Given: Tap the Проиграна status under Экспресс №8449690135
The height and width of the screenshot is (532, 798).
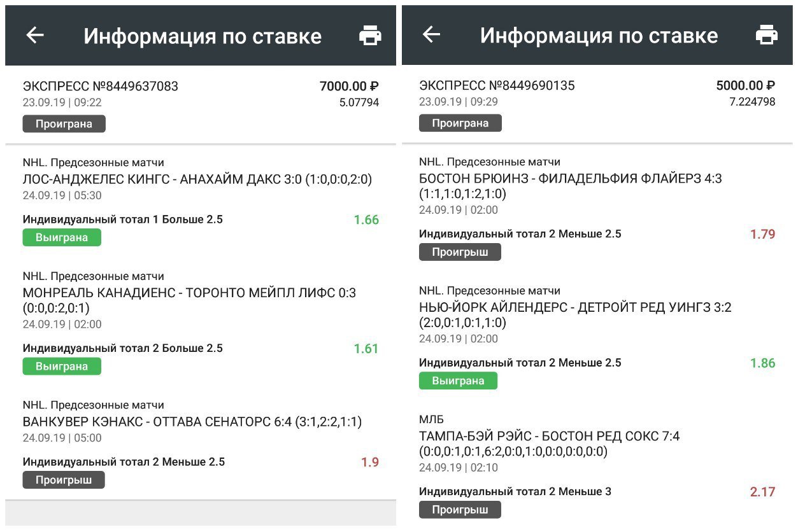Looking at the screenshot, I should click(460, 123).
